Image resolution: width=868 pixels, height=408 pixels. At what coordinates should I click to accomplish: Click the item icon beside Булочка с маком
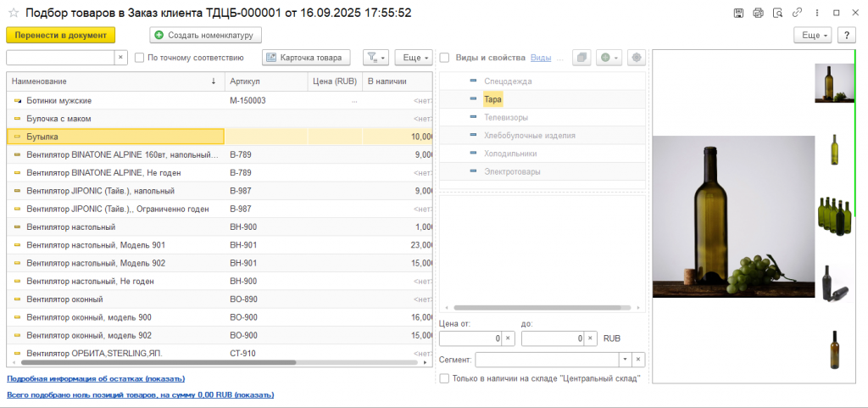click(x=17, y=119)
